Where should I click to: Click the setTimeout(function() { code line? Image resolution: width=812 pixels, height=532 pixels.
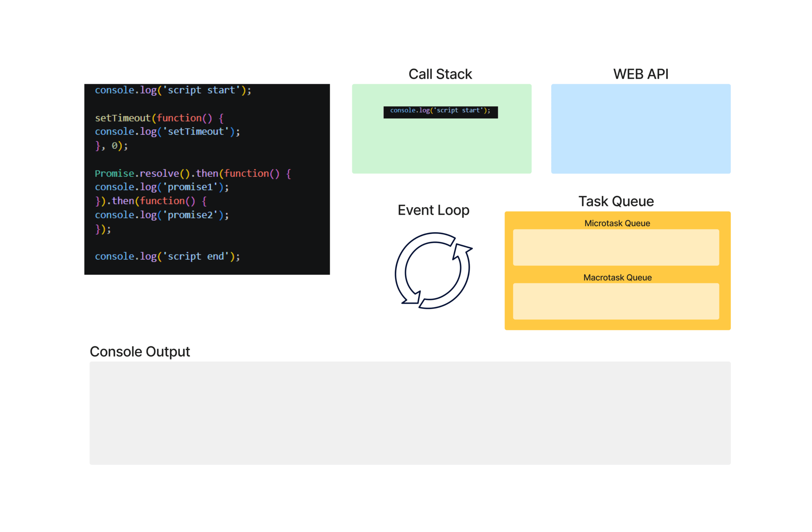159,118
